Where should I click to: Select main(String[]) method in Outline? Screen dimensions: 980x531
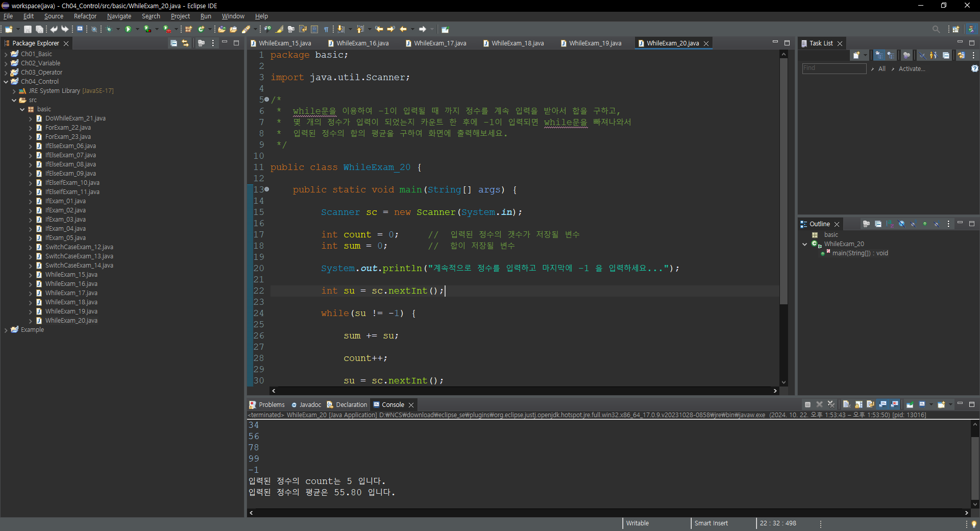click(860, 253)
